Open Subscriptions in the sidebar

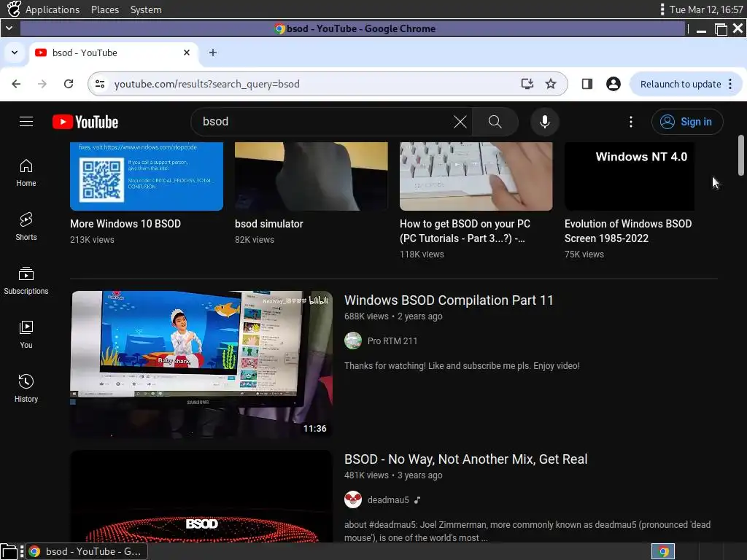coord(26,281)
